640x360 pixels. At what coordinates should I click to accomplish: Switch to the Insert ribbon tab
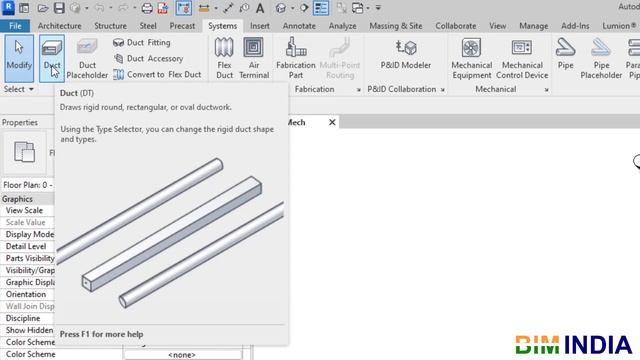coord(260,26)
